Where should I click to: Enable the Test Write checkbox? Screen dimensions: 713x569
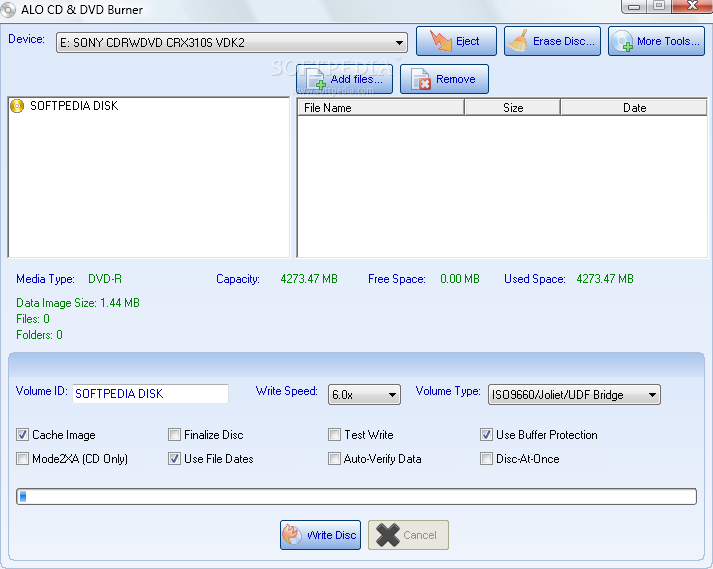pos(334,434)
